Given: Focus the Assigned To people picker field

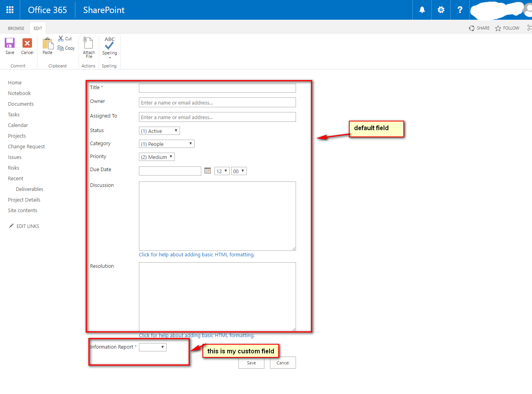Looking at the screenshot, I should click(x=217, y=117).
